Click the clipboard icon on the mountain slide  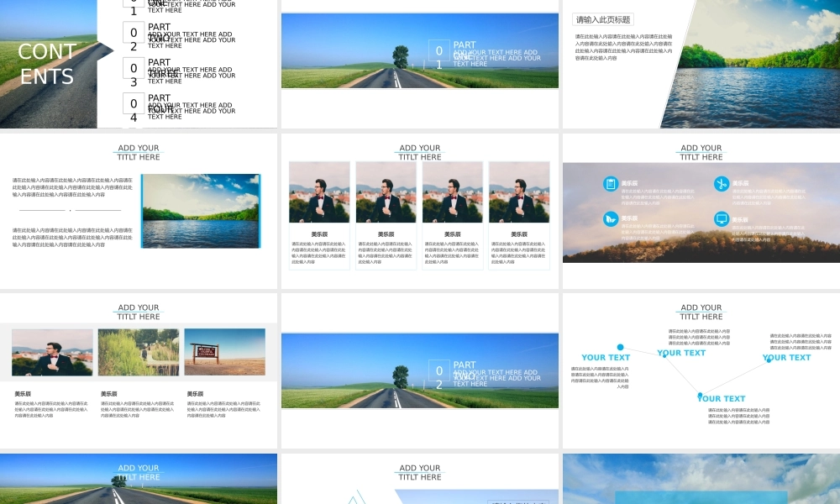(x=610, y=183)
